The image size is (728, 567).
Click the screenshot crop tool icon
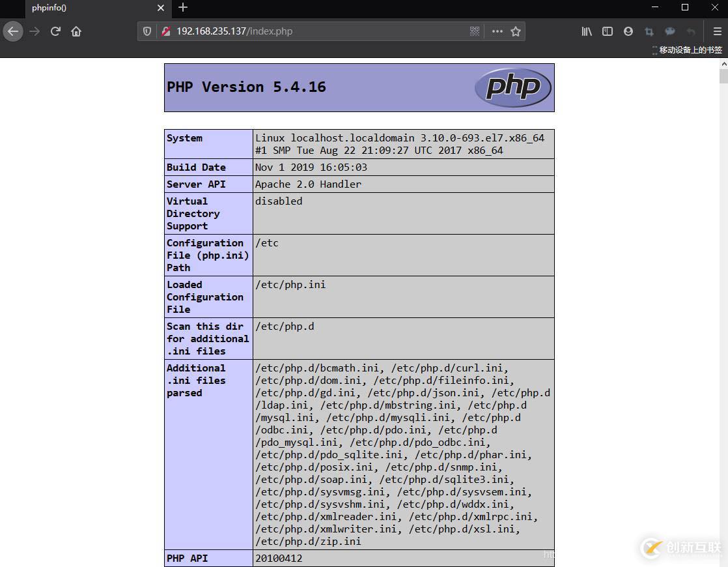point(649,31)
